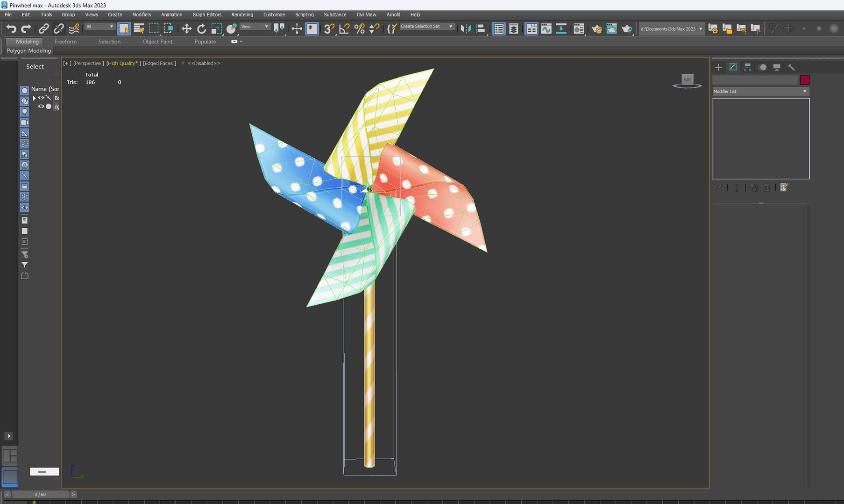The height and width of the screenshot is (504, 844).
Task: Click the Redo arrow icon
Action: coord(26,29)
